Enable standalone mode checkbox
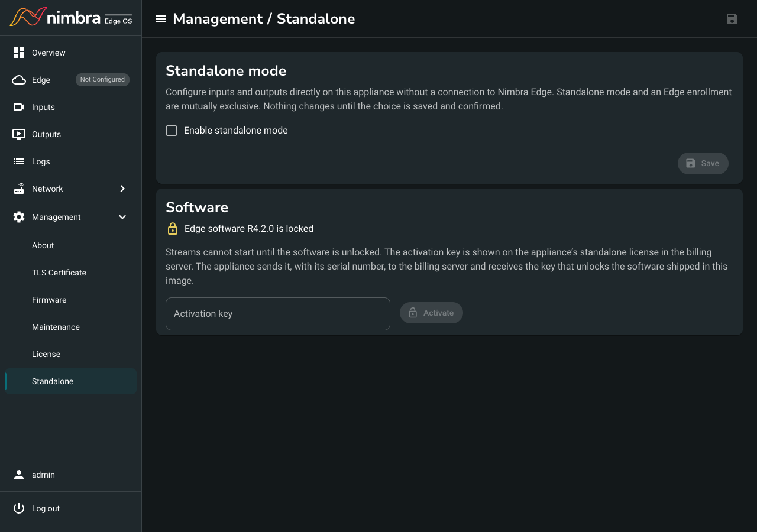 tap(172, 131)
